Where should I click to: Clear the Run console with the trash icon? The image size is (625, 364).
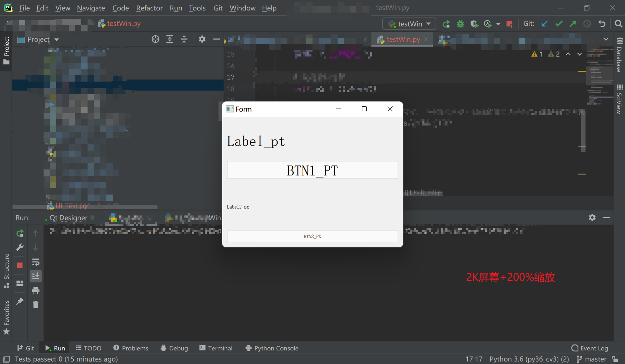coord(36,304)
